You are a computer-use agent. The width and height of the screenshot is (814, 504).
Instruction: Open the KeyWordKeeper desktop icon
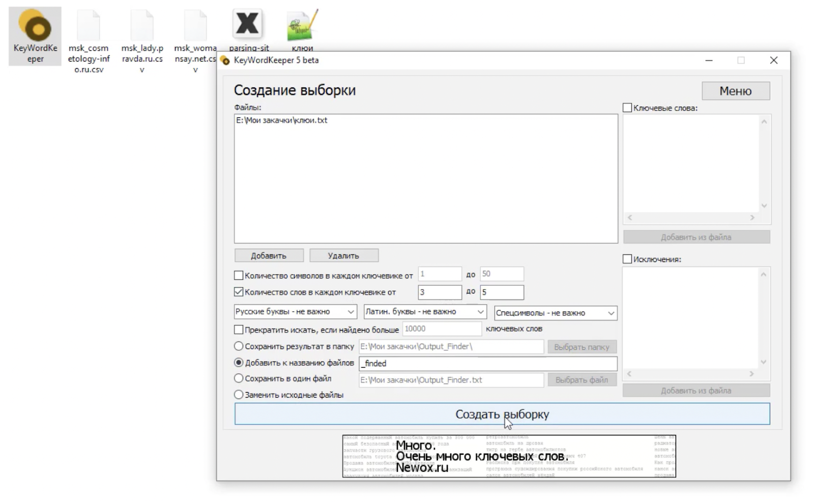pos(35,36)
